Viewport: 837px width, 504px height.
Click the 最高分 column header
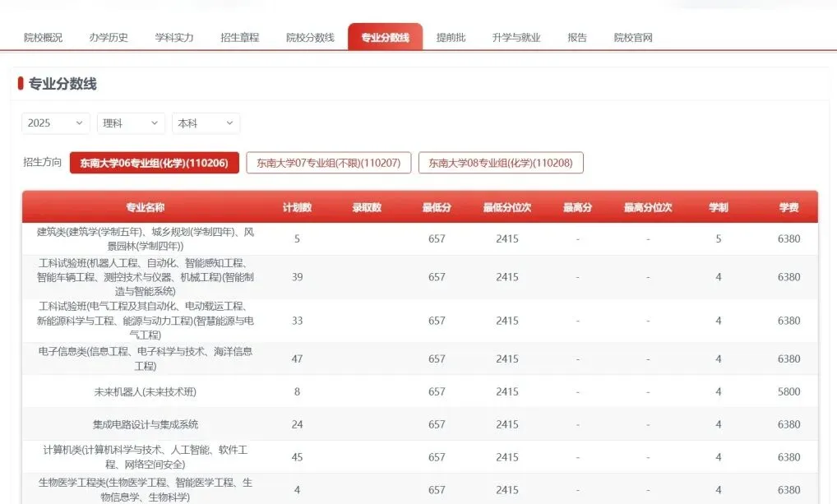[577, 207]
